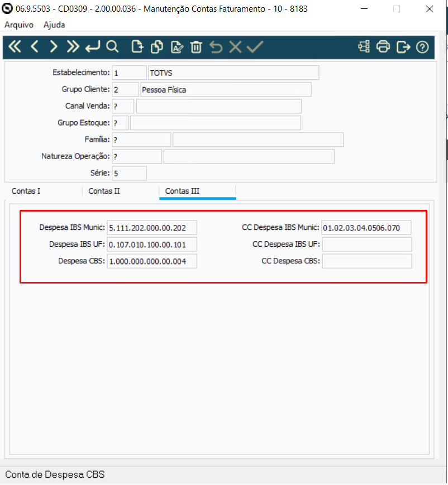Click the Natureza Operação description field
448x485 pixels.
tap(249, 156)
